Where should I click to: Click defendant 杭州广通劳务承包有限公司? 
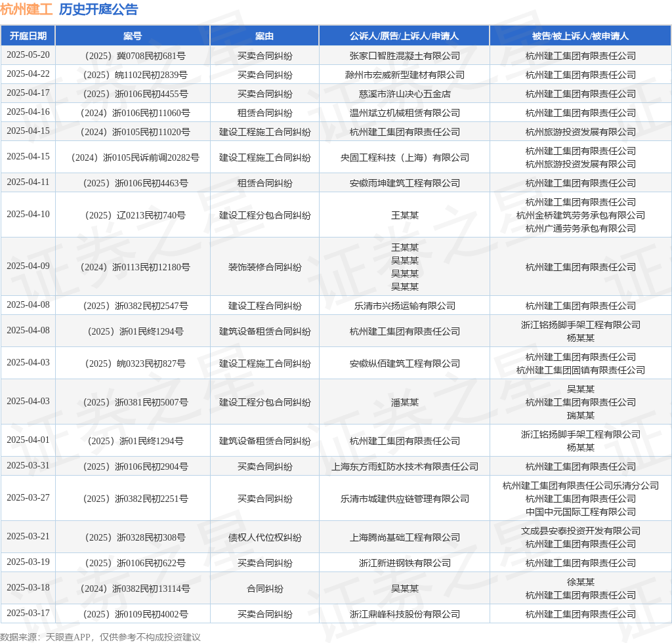(581, 228)
